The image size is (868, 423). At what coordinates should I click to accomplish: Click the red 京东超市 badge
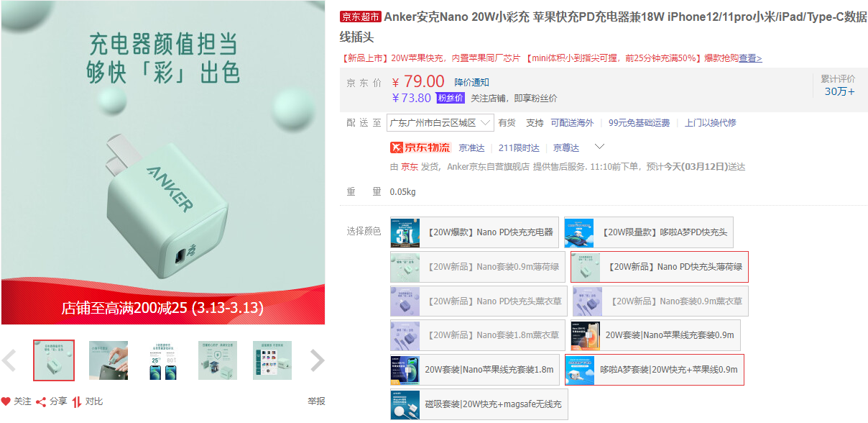[x=360, y=17]
